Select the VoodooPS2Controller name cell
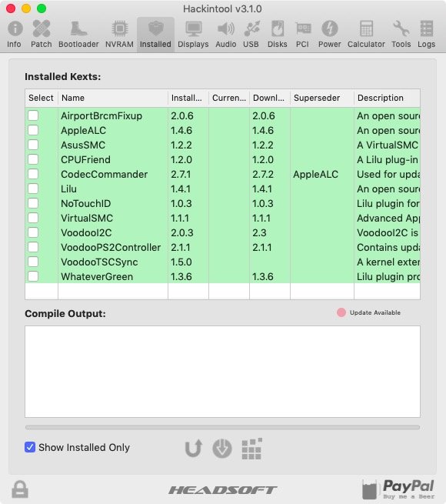Viewport: 446px width, 504px height. coord(111,248)
